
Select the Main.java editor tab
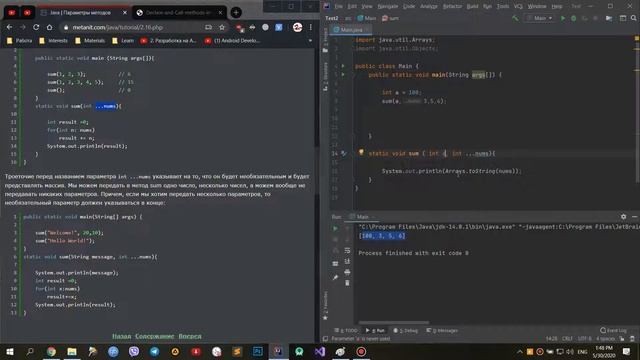pyautogui.click(x=351, y=30)
